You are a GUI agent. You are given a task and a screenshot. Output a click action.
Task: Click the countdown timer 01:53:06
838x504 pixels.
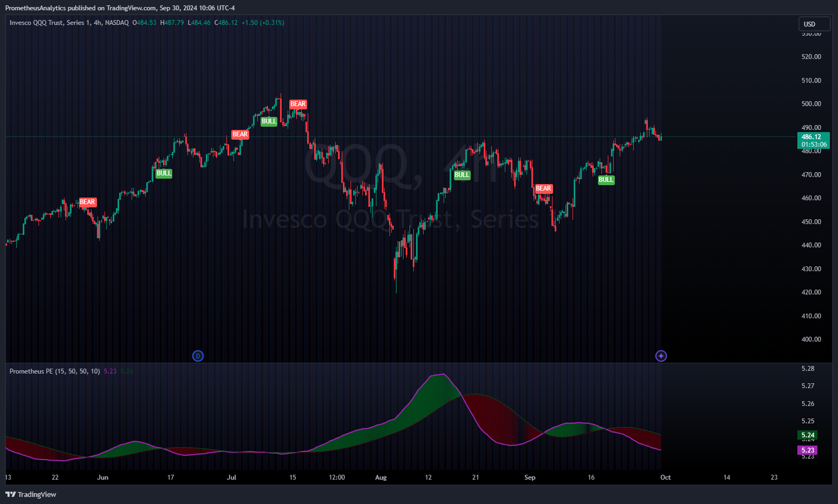pyautogui.click(x=814, y=145)
